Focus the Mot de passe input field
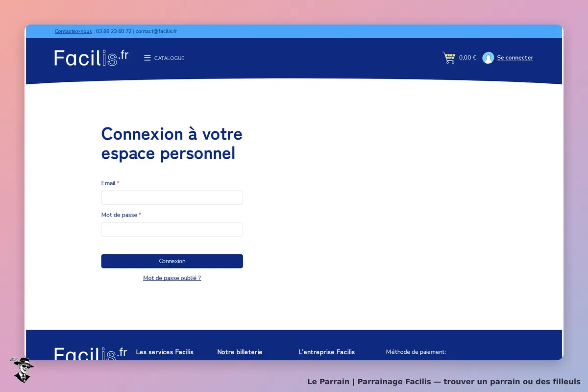 click(x=172, y=229)
